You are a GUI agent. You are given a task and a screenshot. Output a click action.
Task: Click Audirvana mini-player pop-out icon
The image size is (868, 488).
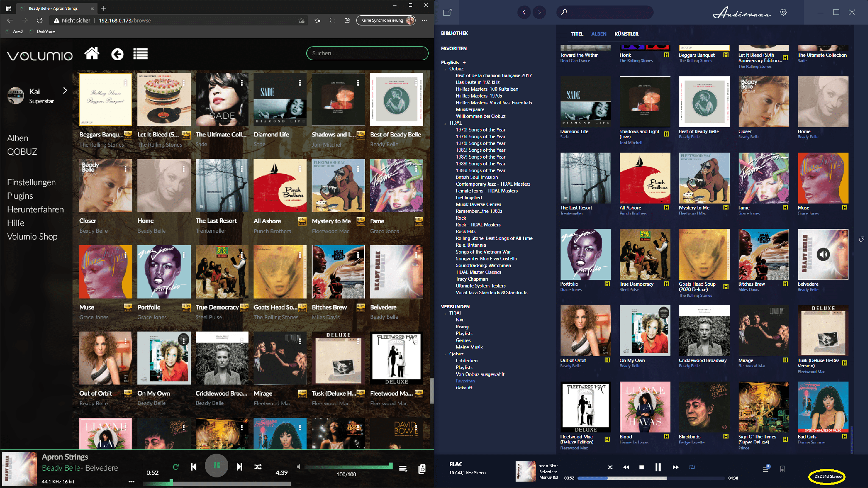point(447,12)
